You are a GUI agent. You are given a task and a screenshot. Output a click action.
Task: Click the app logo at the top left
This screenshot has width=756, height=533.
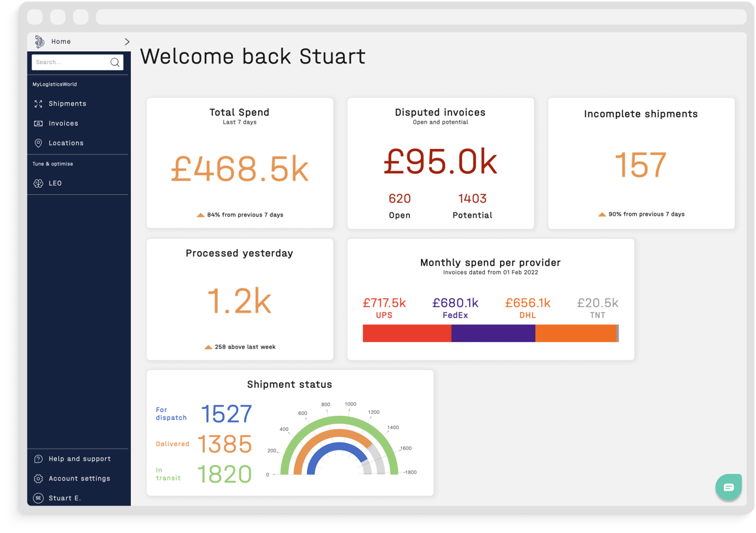click(38, 41)
